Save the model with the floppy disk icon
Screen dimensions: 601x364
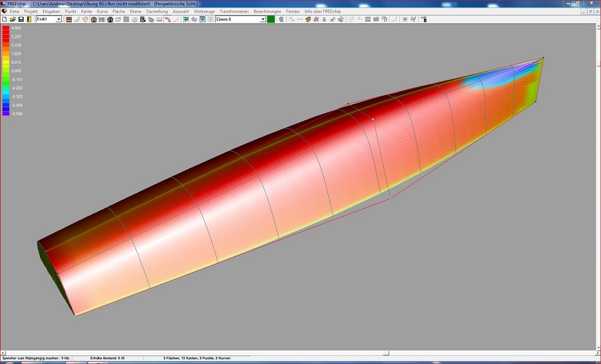coord(21,20)
